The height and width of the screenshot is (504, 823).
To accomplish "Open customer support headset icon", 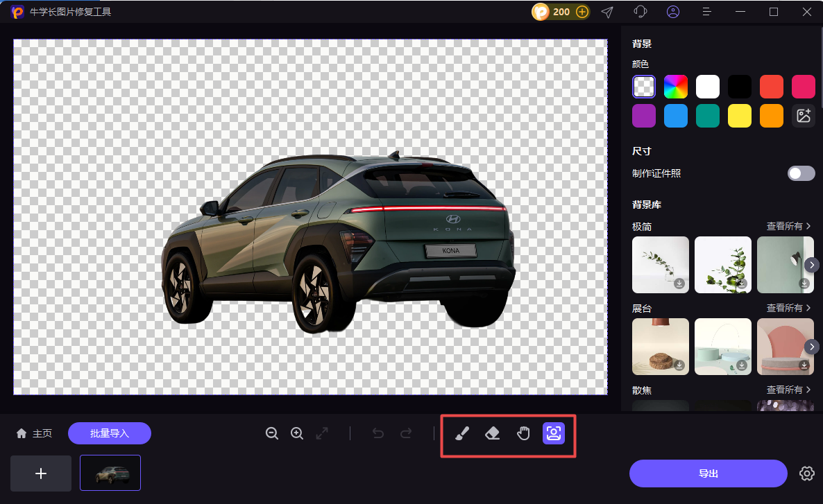I will point(640,12).
